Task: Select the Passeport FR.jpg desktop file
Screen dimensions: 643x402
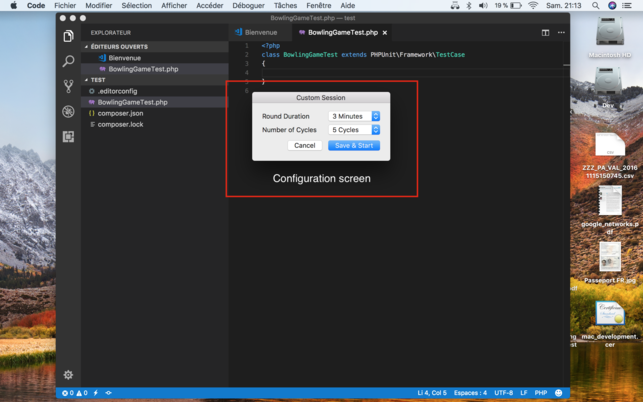Action: [x=610, y=263]
